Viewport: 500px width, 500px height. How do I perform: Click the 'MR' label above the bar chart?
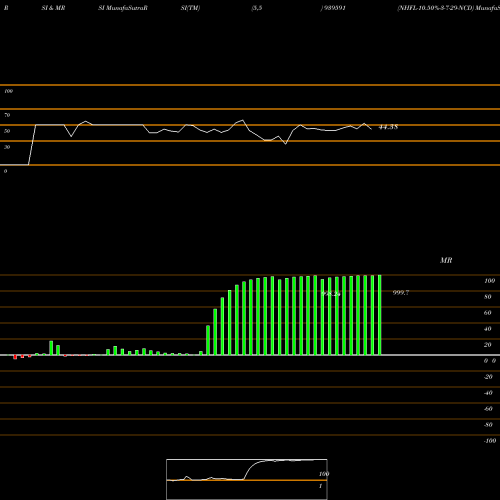click(x=446, y=260)
